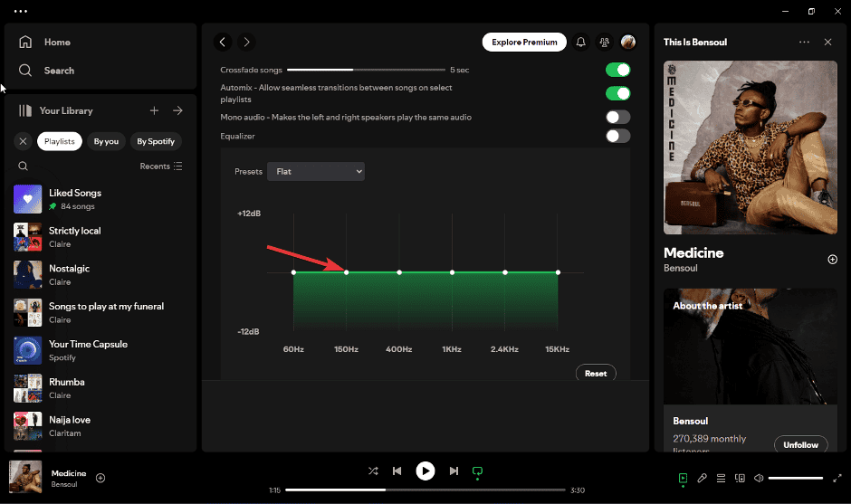Close the Now Playing view panel
This screenshot has width=851, height=504.
pyautogui.click(x=827, y=42)
